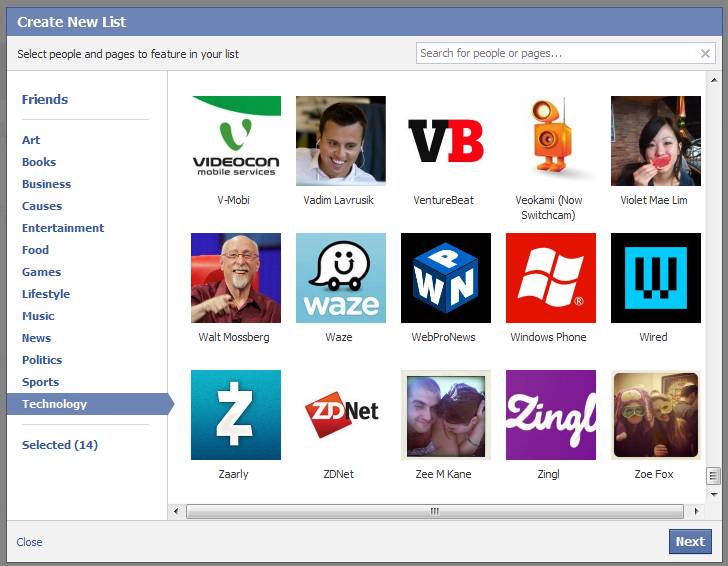This screenshot has width=728, height=566.
Task: Pick the Veokami orange robot icon
Action: pyautogui.click(x=551, y=141)
